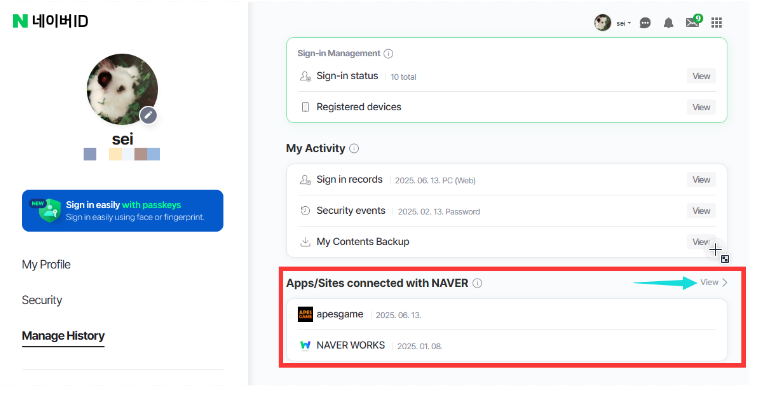Show connected Apps/Sites info tooltip
The image size is (766, 393).
pos(477,284)
